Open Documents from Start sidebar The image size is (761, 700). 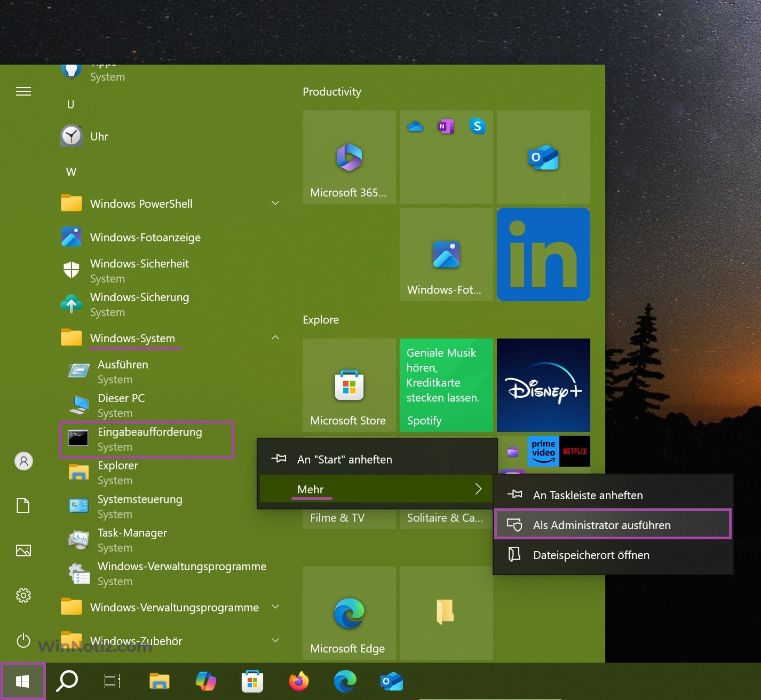pos(23,506)
